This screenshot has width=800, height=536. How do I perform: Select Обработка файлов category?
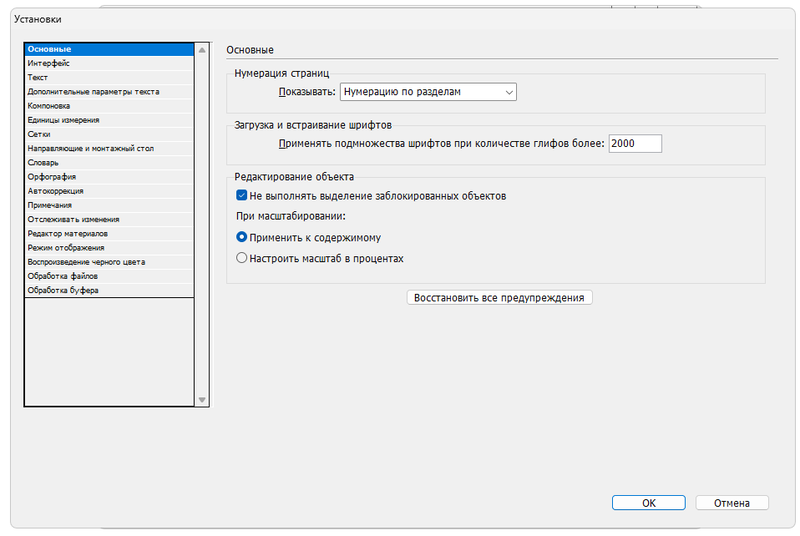coord(109,276)
